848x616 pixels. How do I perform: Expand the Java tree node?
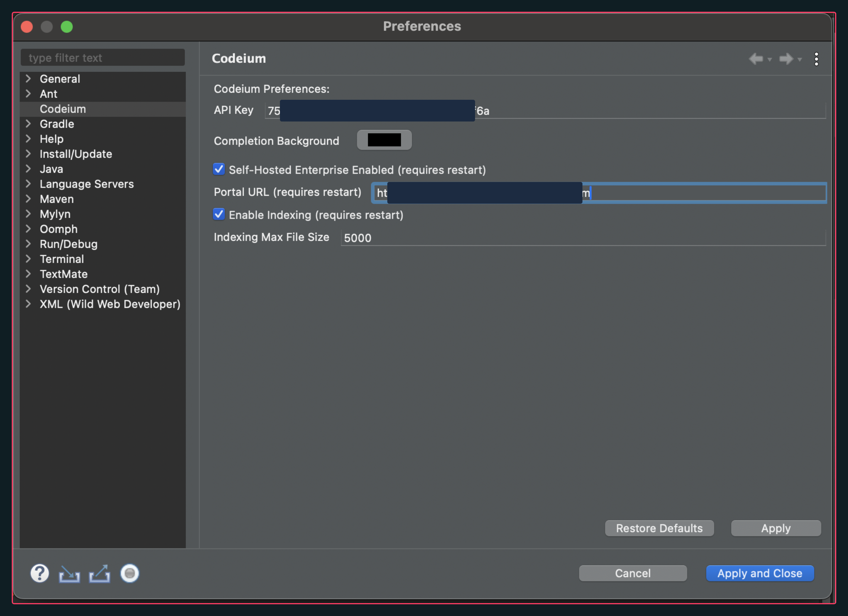(28, 169)
